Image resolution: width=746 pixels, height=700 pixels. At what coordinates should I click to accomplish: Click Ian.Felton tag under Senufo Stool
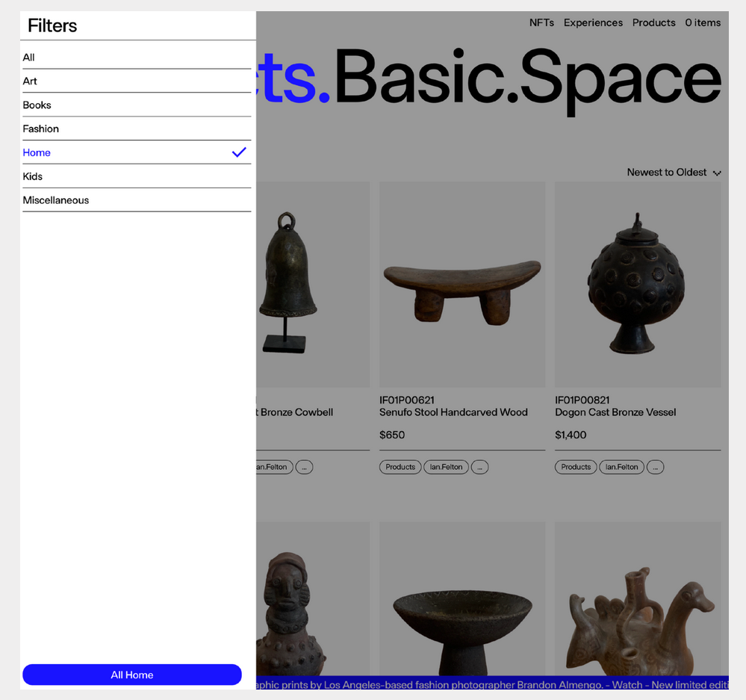[x=446, y=467]
